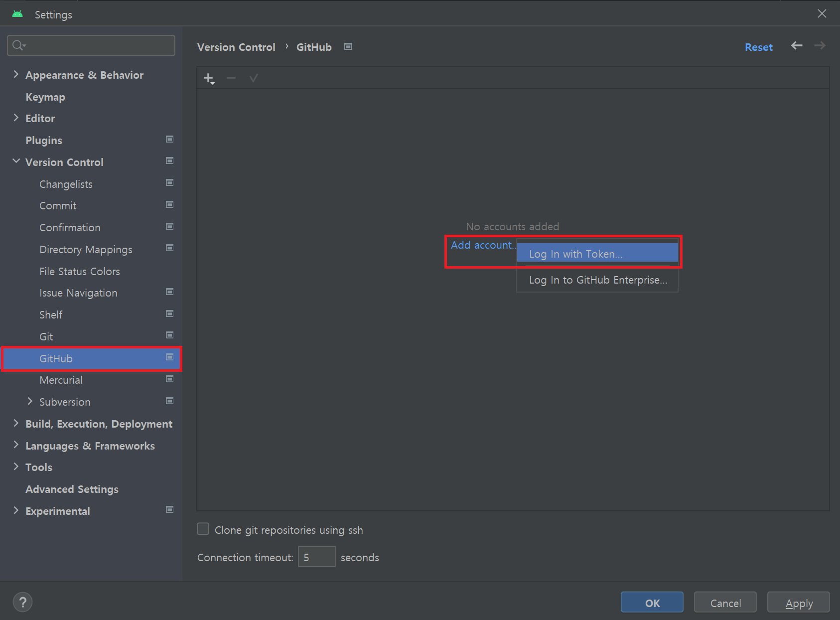840x620 pixels.
Task: Expand Appearance & Behavior section
Action: (16, 74)
